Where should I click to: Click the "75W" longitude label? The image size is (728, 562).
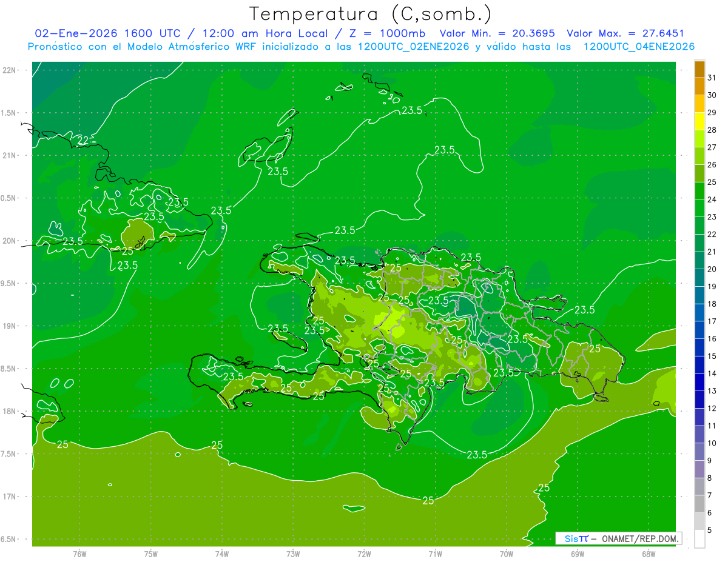tap(150, 554)
